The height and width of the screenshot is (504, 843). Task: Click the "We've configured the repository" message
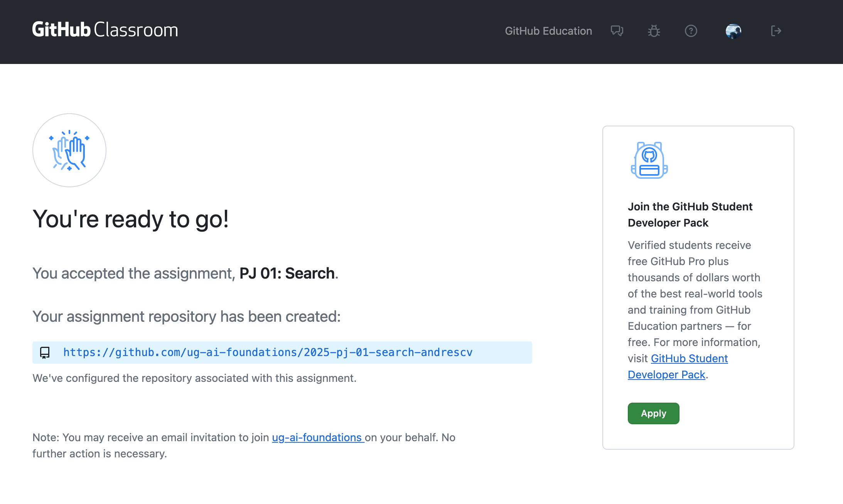(x=194, y=378)
